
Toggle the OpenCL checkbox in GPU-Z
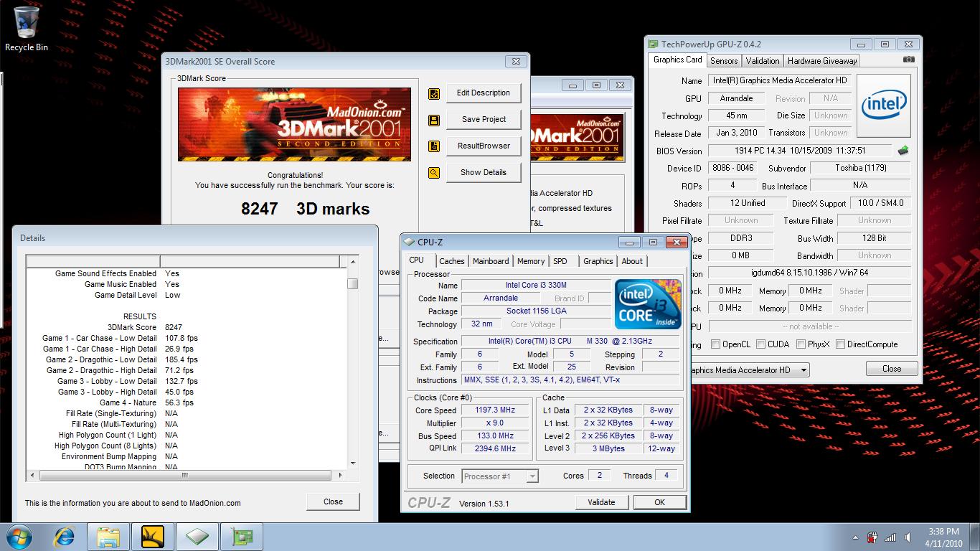point(715,344)
